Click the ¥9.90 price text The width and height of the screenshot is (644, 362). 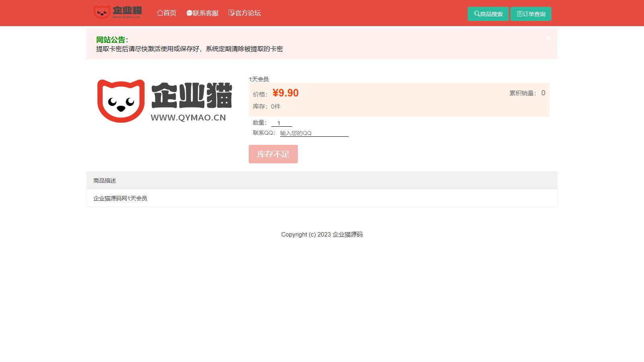coord(286,93)
